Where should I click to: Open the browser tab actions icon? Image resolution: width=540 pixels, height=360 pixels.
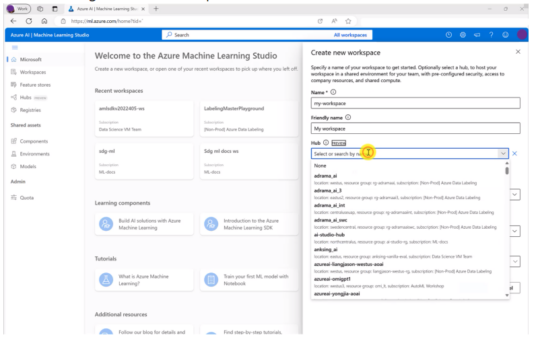click(55, 9)
